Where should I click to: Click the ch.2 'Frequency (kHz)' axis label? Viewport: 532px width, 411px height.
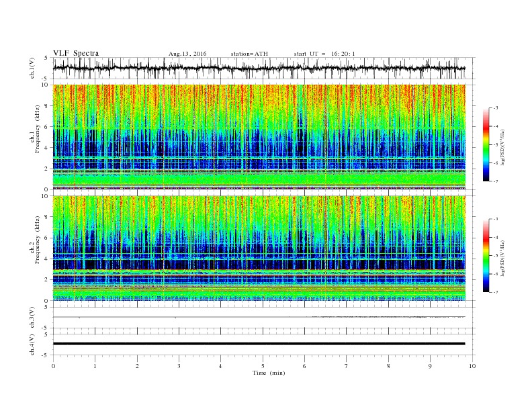pyautogui.click(x=37, y=240)
